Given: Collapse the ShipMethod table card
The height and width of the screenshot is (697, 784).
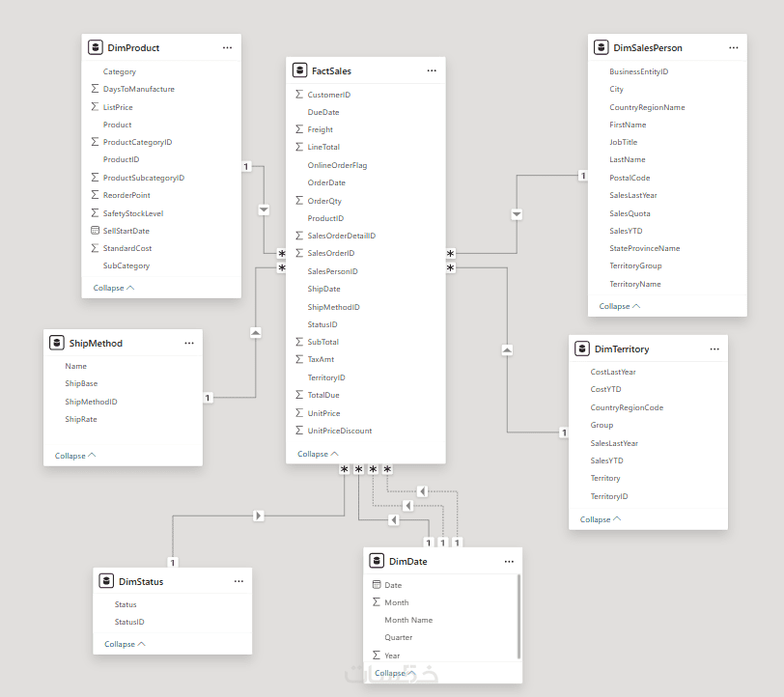Looking at the screenshot, I should pos(75,456).
